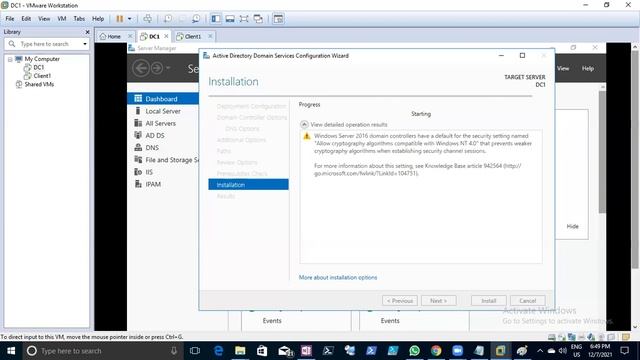Open Server Manager View menu
Viewport: 640px width, 360px height.
tap(563, 69)
